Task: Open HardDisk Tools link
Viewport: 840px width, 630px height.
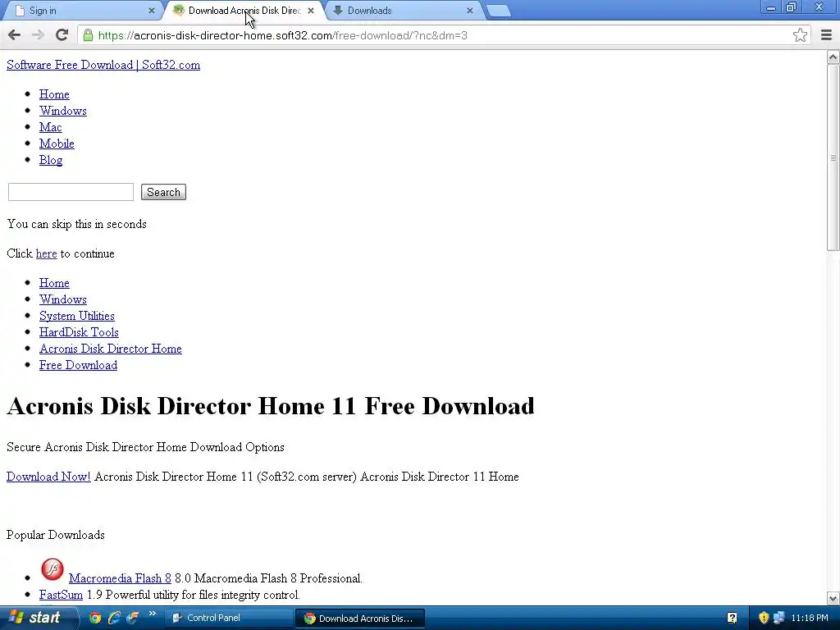Action: point(79,332)
